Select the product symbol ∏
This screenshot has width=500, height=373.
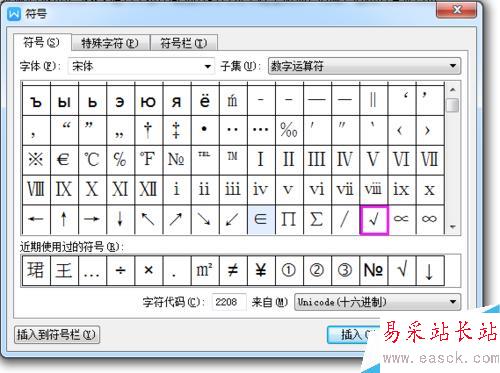click(x=289, y=220)
